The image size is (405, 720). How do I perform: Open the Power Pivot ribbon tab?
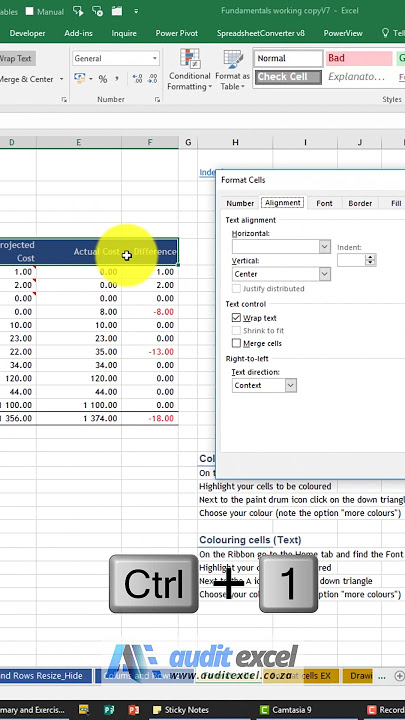pyautogui.click(x=177, y=33)
